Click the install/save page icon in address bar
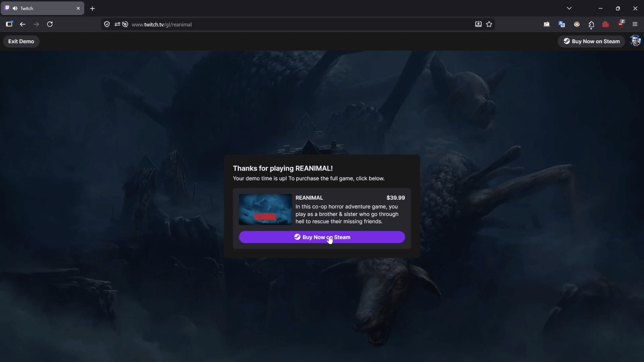The image size is (644, 362). [x=478, y=24]
